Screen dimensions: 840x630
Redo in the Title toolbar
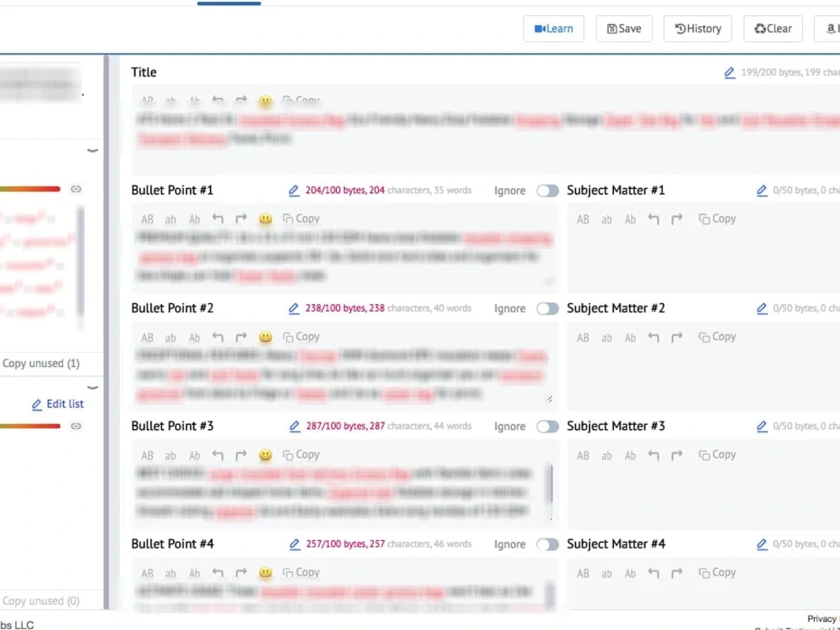click(241, 100)
